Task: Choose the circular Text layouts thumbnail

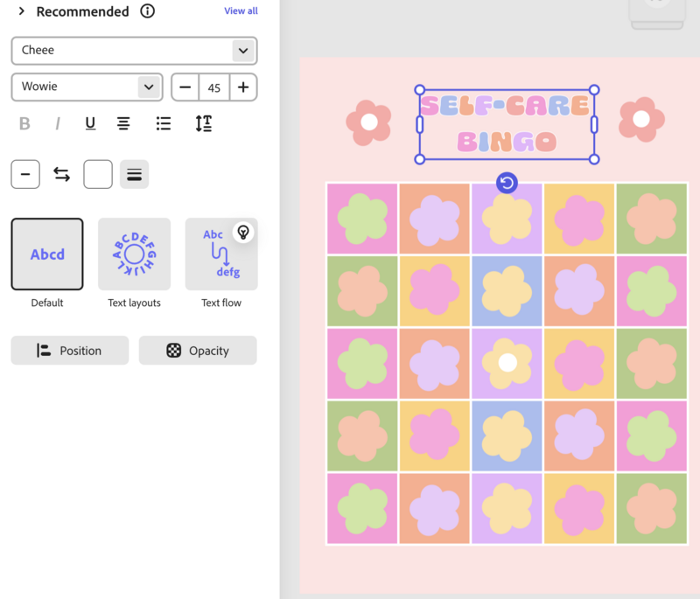Action: [x=135, y=254]
